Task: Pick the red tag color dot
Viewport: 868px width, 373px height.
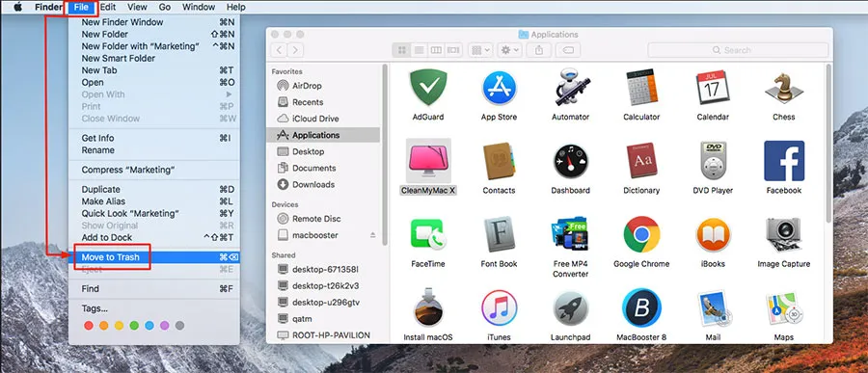Action: coord(89,326)
